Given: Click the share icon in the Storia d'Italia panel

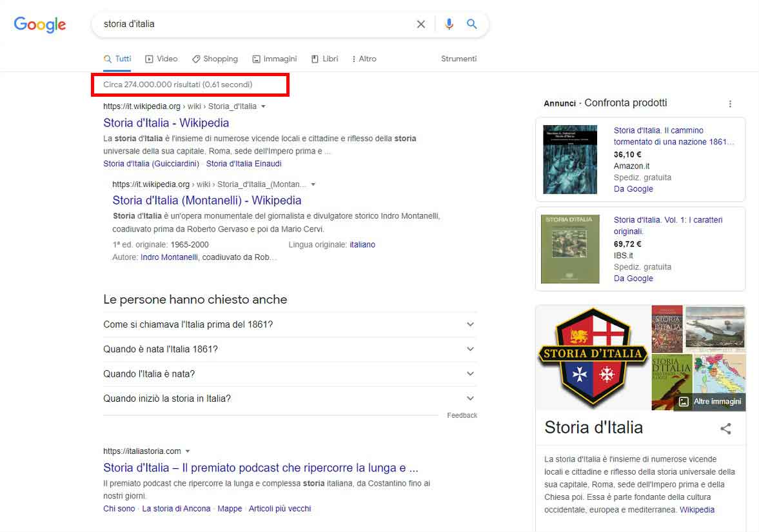Looking at the screenshot, I should [726, 428].
